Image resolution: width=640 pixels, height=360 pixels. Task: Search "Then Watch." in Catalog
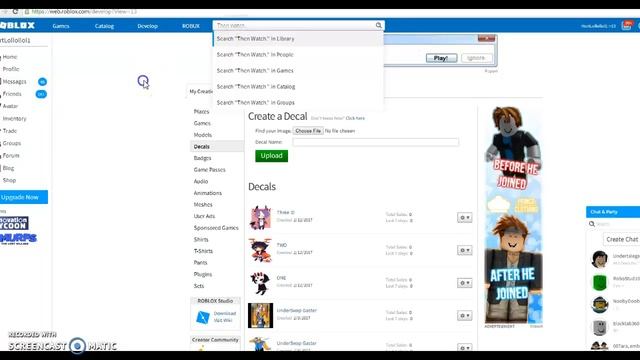click(x=298, y=87)
